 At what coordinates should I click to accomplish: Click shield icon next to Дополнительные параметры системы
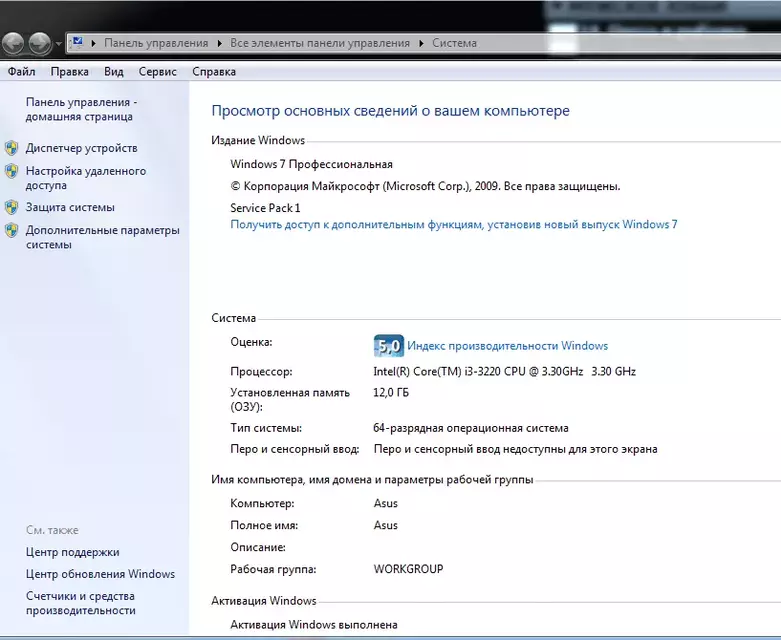pyautogui.click(x=11, y=230)
